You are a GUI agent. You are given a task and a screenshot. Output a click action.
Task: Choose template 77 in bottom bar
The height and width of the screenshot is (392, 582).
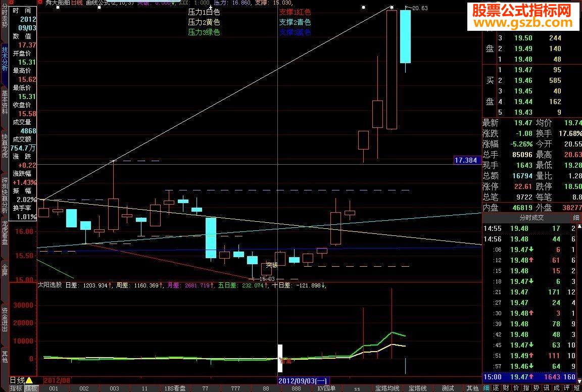click(205, 388)
